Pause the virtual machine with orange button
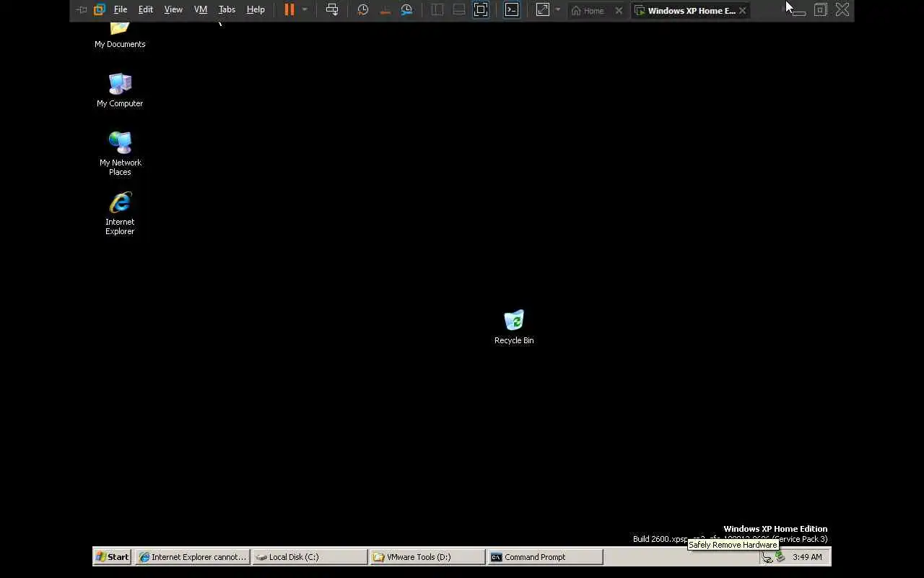Image resolution: width=924 pixels, height=578 pixels. (x=289, y=10)
